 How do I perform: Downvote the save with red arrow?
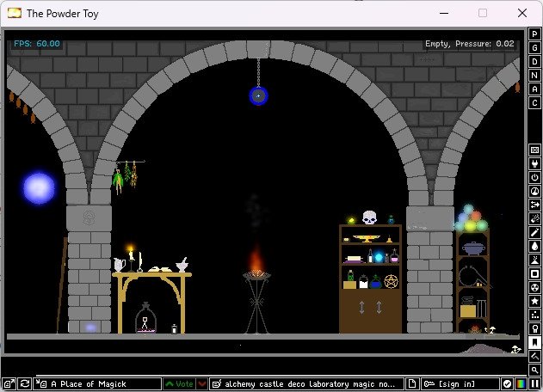(202, 383)
